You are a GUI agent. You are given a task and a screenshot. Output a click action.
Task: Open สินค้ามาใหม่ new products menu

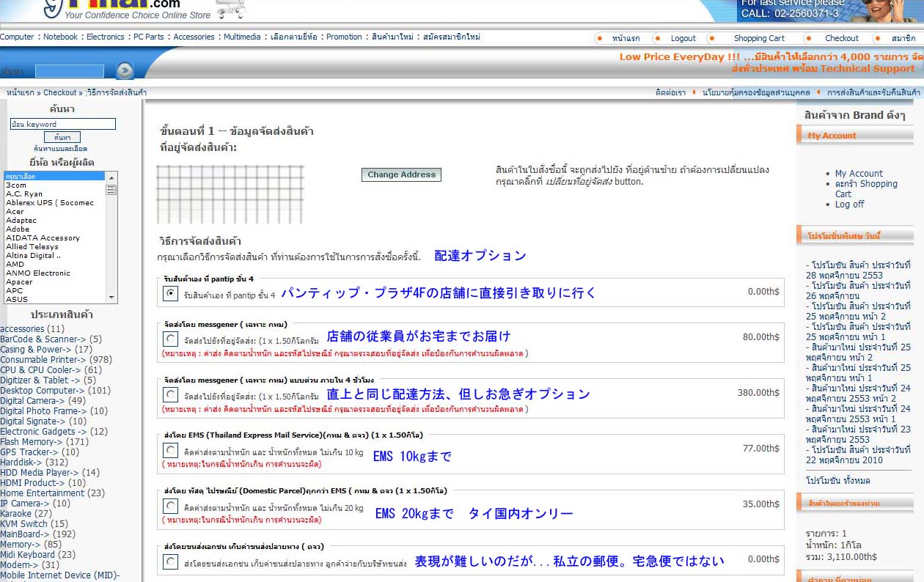(x=392, y=37)
